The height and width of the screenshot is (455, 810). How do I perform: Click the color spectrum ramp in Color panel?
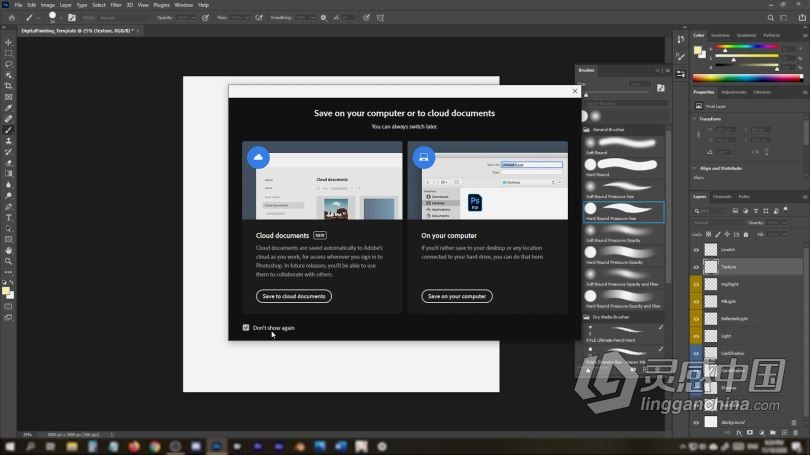coord(747,78)
